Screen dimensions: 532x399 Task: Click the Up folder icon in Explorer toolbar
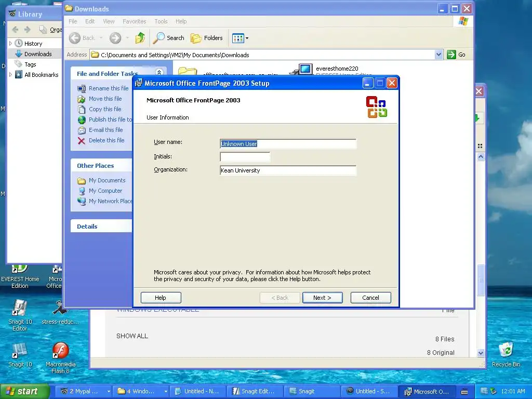pos(140,38)
